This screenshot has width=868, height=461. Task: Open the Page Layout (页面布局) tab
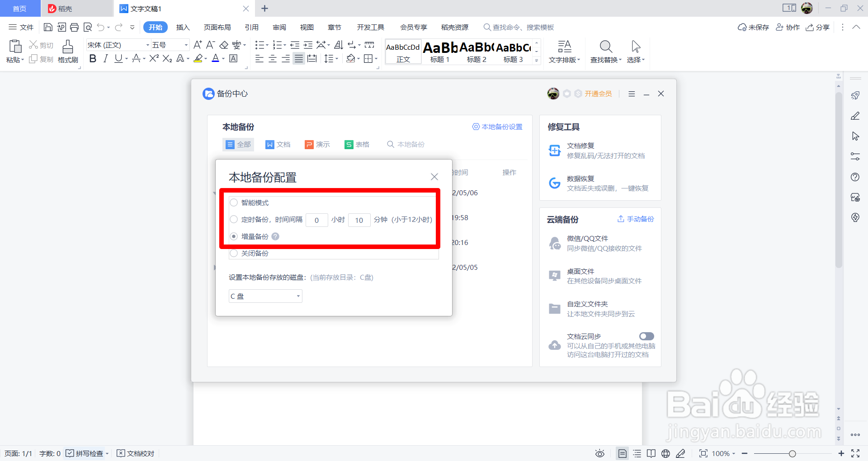217,27
